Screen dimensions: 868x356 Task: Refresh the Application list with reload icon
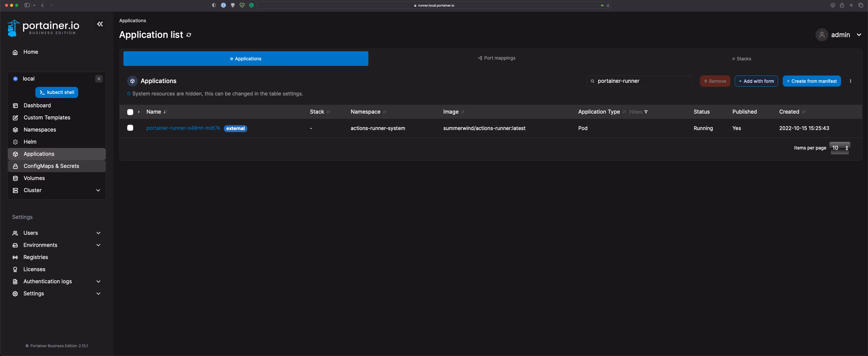[189, 35]
